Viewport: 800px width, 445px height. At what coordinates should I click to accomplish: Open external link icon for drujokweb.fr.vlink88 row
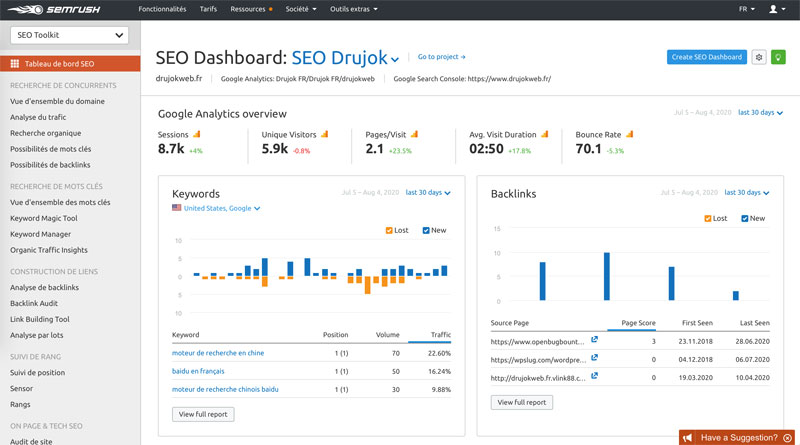(594, 376)
